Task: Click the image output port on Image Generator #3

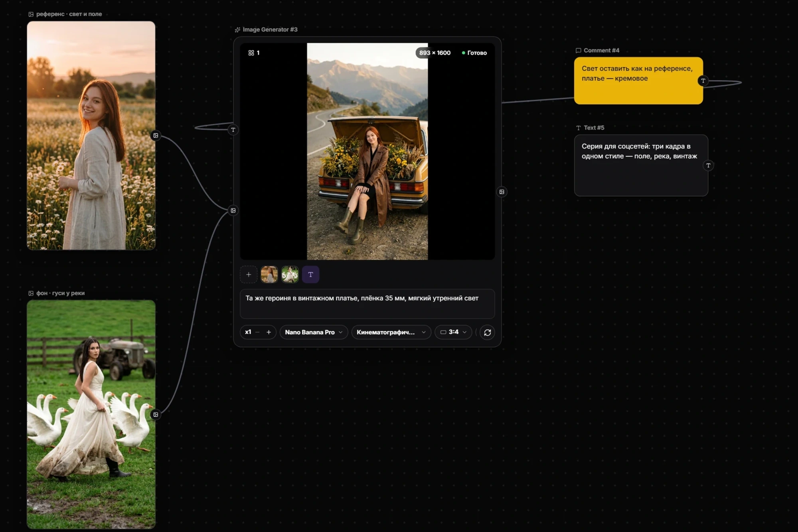Action: coord(502,192)
